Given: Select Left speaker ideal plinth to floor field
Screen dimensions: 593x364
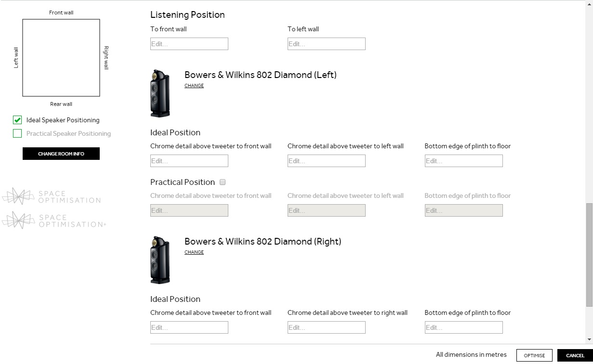Looking at the screenshot, I should click(463, 161).
